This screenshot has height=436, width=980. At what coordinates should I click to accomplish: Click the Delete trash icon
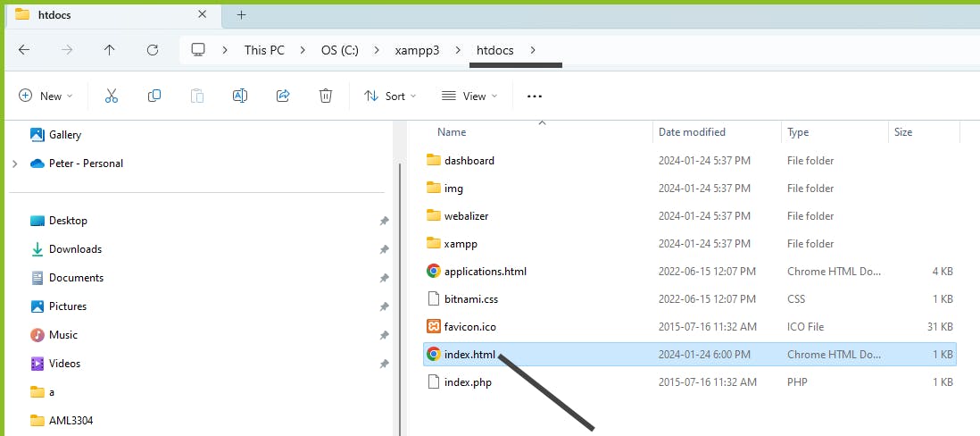[326, 96]
